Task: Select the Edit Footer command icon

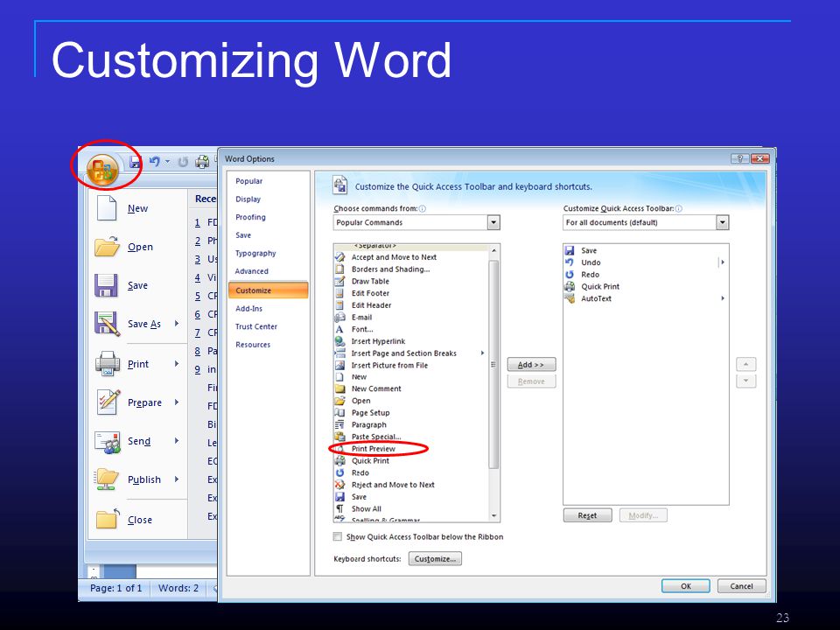Action: coord(339,294)
